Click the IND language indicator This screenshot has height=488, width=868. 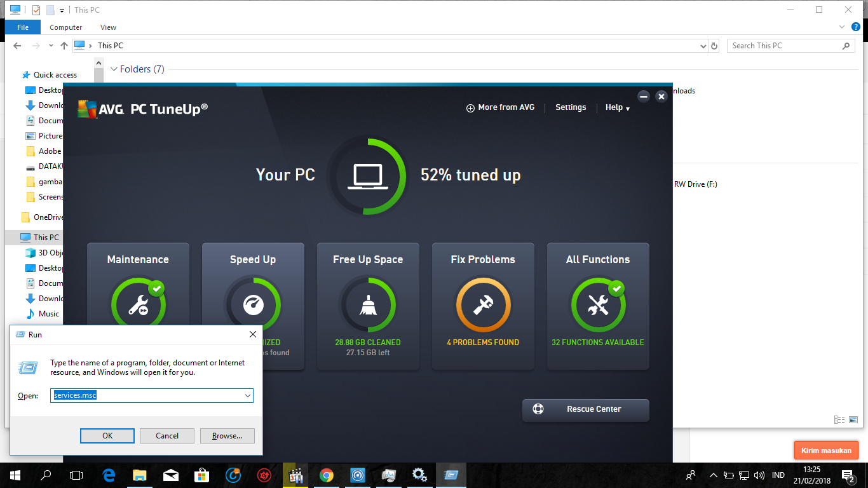coord(778,475)
